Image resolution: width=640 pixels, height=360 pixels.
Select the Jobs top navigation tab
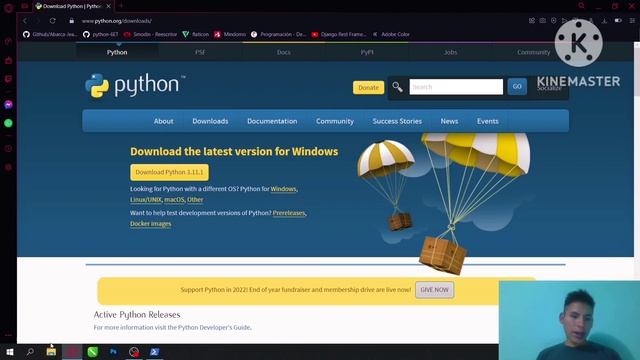coord(450,52)
